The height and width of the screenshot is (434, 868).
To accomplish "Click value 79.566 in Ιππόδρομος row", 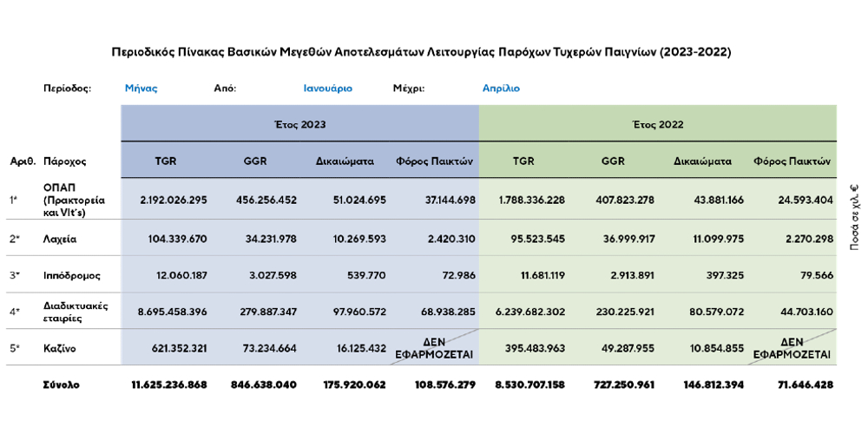I will [818, 275].
